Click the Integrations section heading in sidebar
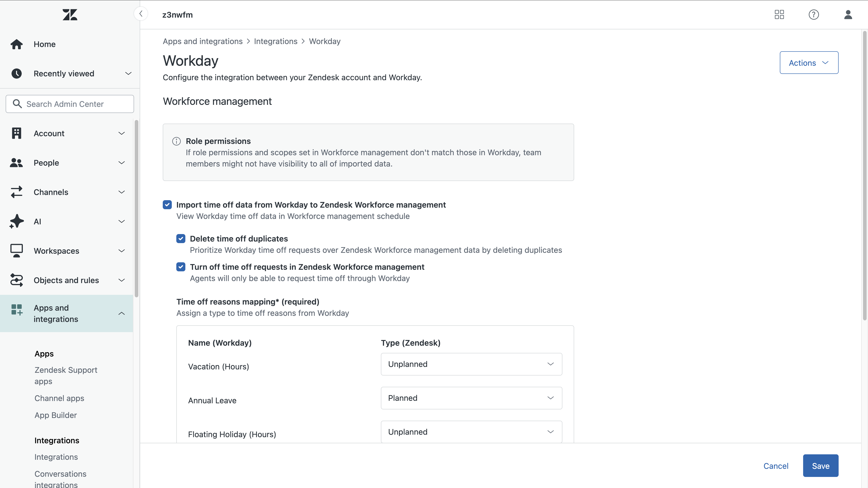Viewport: 868px width, 488px height. (x=57, y=440)
